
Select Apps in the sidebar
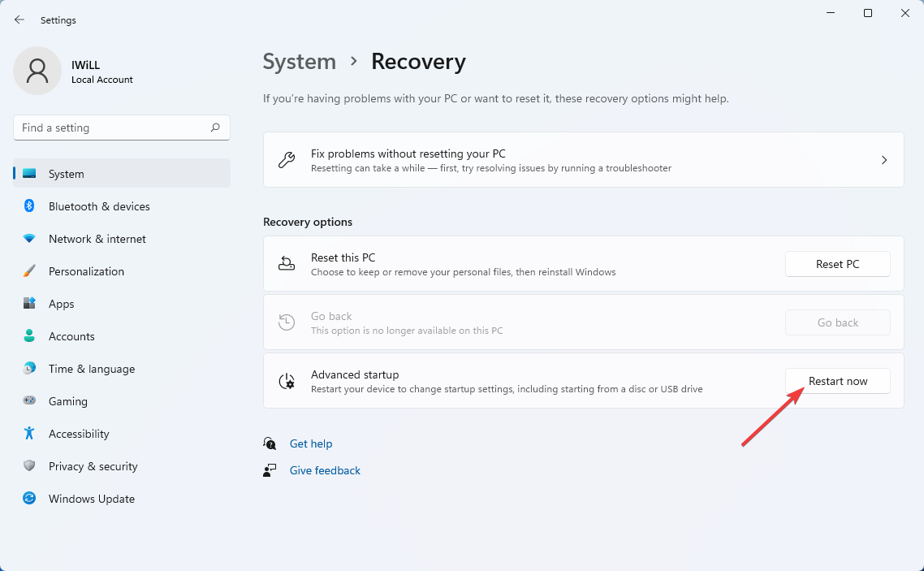(122, 304)
